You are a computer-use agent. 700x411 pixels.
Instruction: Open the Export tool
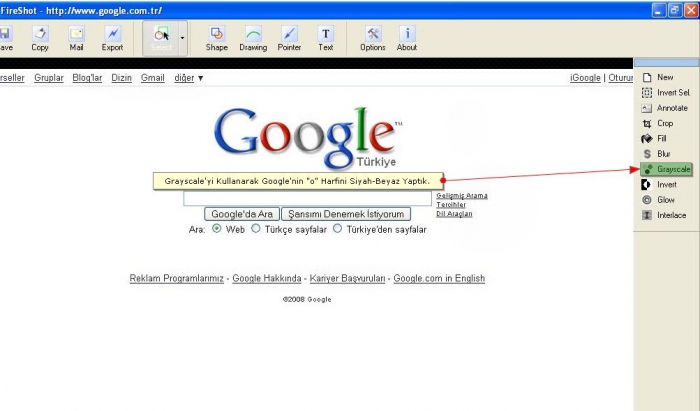tap(112, 38)
